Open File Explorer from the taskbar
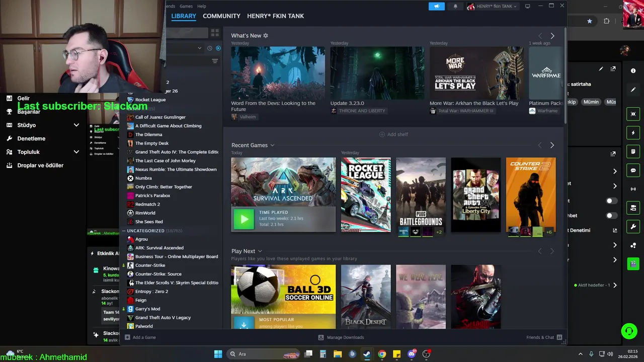 click(x=338, y=354)
